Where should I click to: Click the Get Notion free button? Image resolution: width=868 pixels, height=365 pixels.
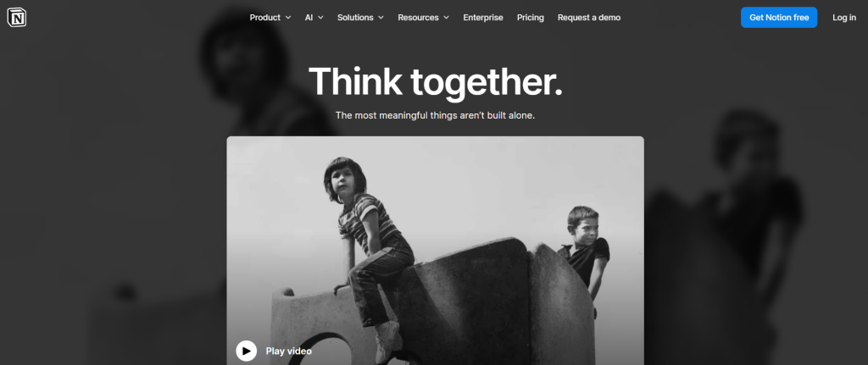[779, 18]
